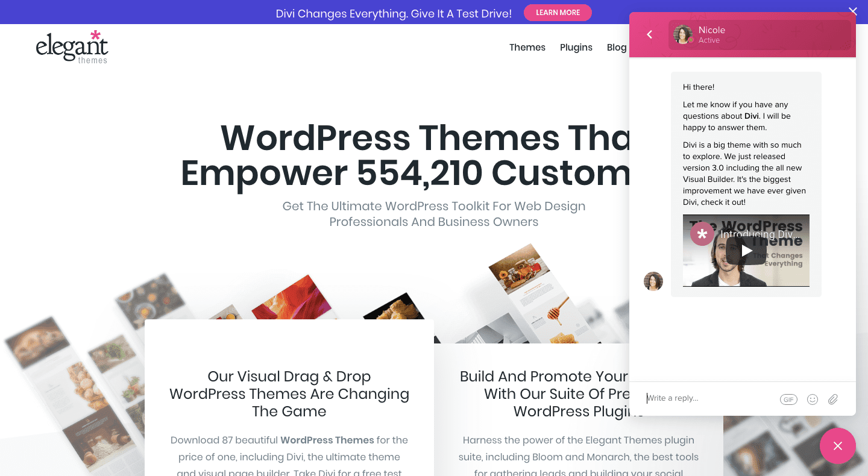Open the Plugins menu
Image resolution: width=868 pixels, height=476 pixels.
point(576,48)
